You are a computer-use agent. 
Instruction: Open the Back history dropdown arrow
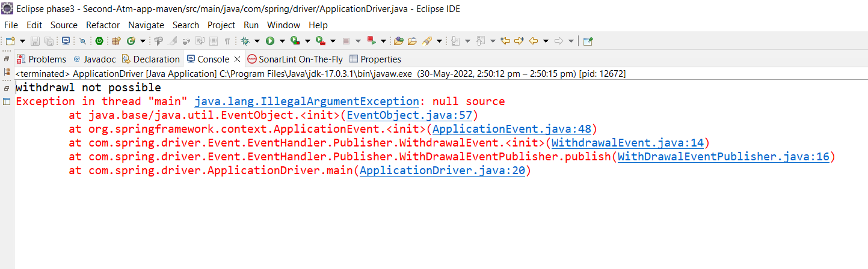pos(546,41)
